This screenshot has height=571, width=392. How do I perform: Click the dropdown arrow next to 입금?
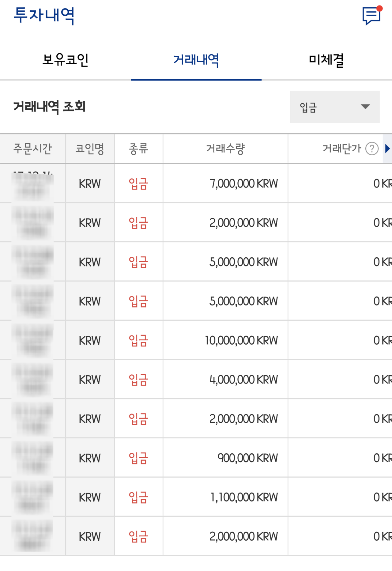pos(365,107)
